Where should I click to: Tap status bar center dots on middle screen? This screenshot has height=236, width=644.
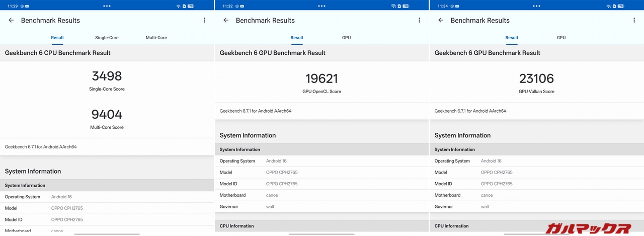tap(321, 6)
